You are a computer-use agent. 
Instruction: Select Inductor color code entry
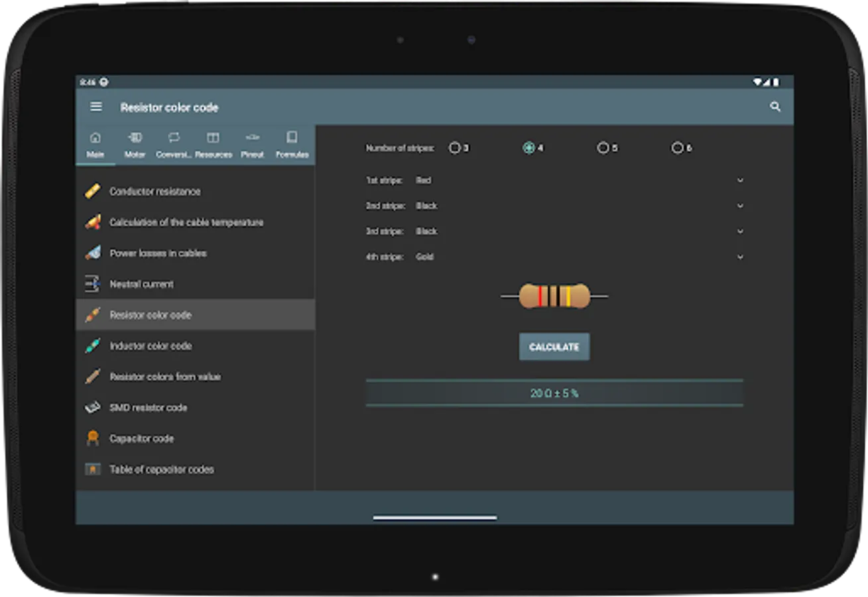point(196,346)
